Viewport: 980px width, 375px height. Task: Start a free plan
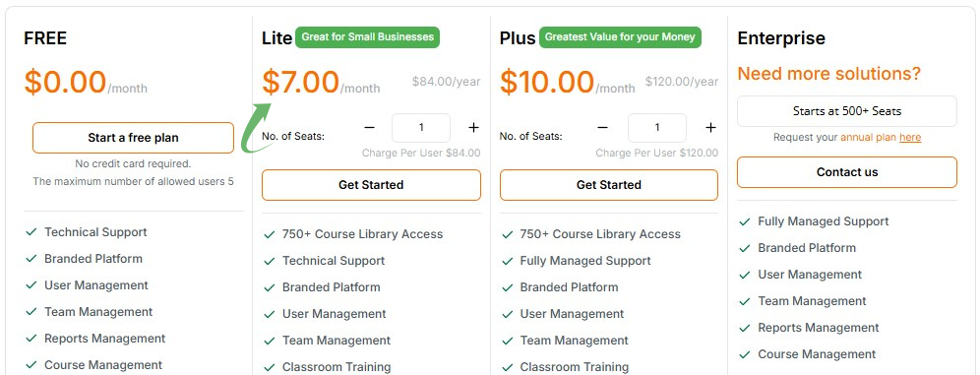click(x=133, y=138)
